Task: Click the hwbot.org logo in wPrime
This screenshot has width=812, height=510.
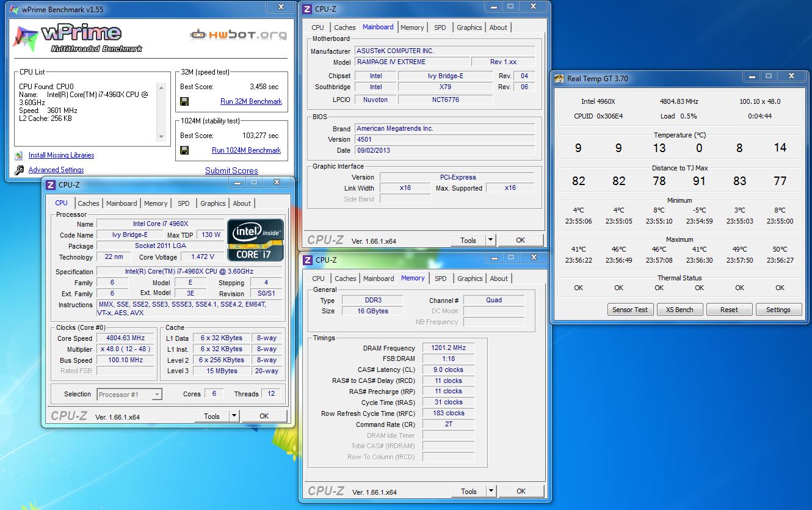Action: click(x=238, y=35)
